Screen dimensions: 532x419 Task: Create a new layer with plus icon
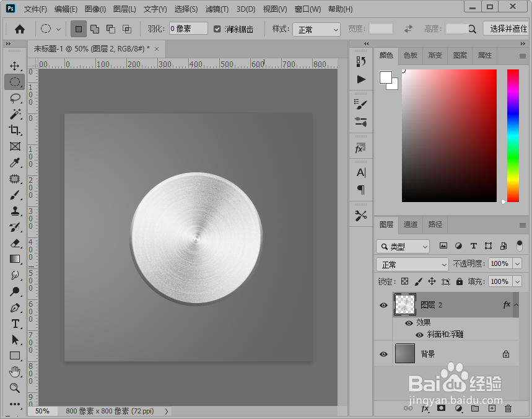click(492, 408)
